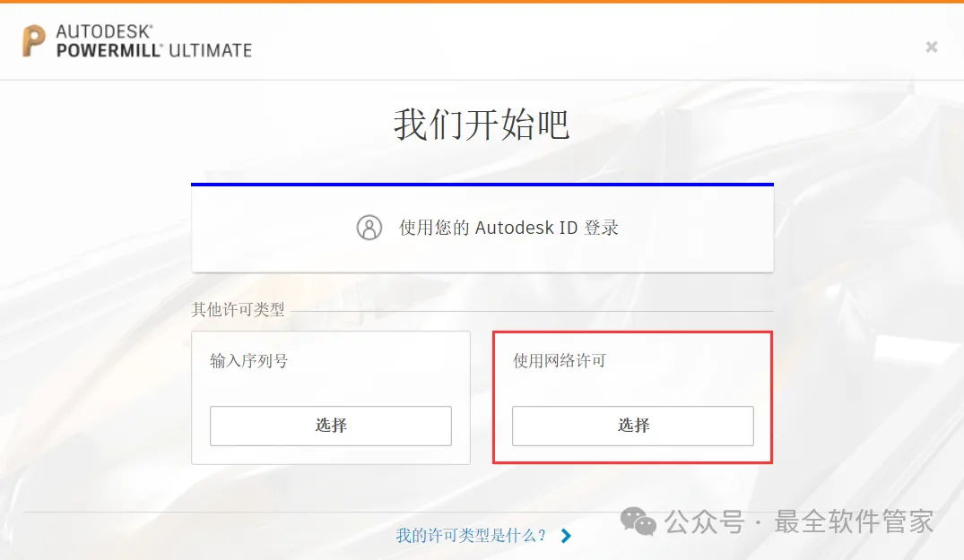Choose 选择 under 使用网络许可
The image size is (964, 560).
[x=632, y=426]
